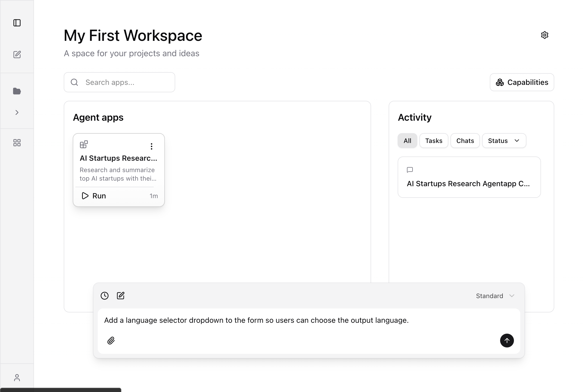This screenshot has height=392, width=584.
Task: Open workspace settings gear icon
Action: click(544, 35)
